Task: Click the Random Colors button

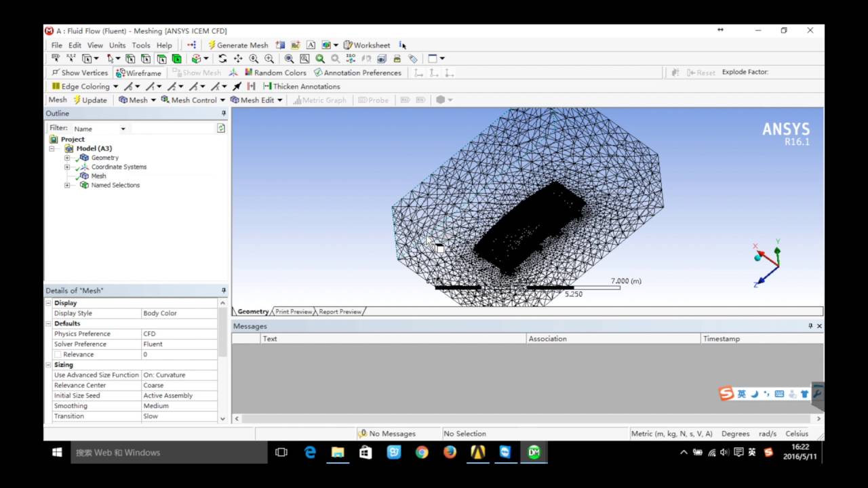Action: 275,73
